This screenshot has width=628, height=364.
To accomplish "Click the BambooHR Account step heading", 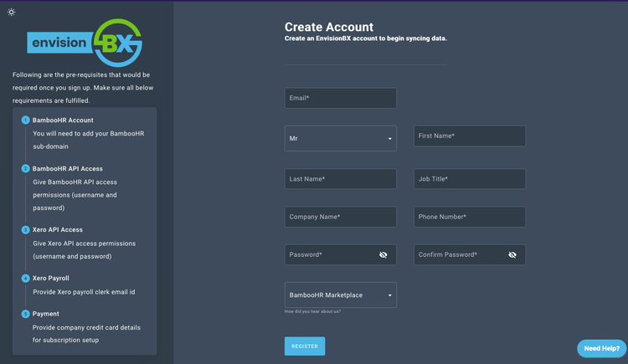I will [63, 120].
